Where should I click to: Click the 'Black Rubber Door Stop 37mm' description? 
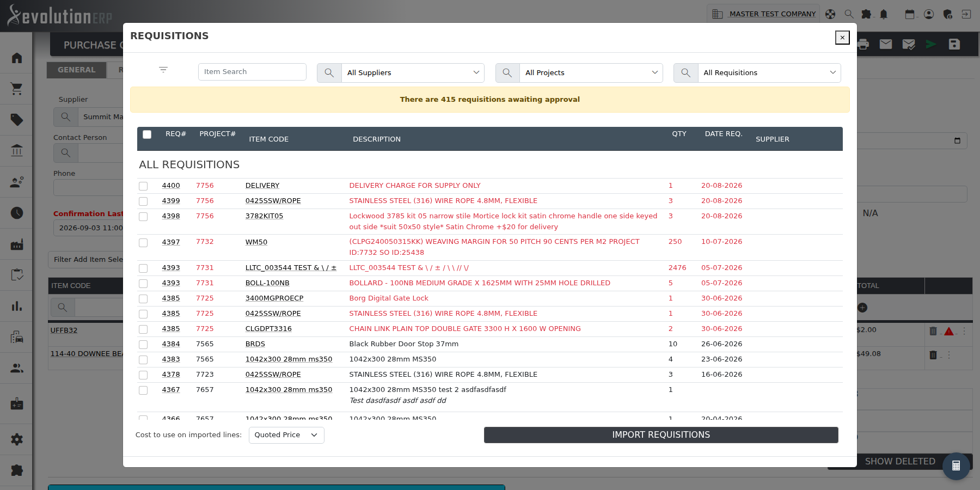coord(404,344)
